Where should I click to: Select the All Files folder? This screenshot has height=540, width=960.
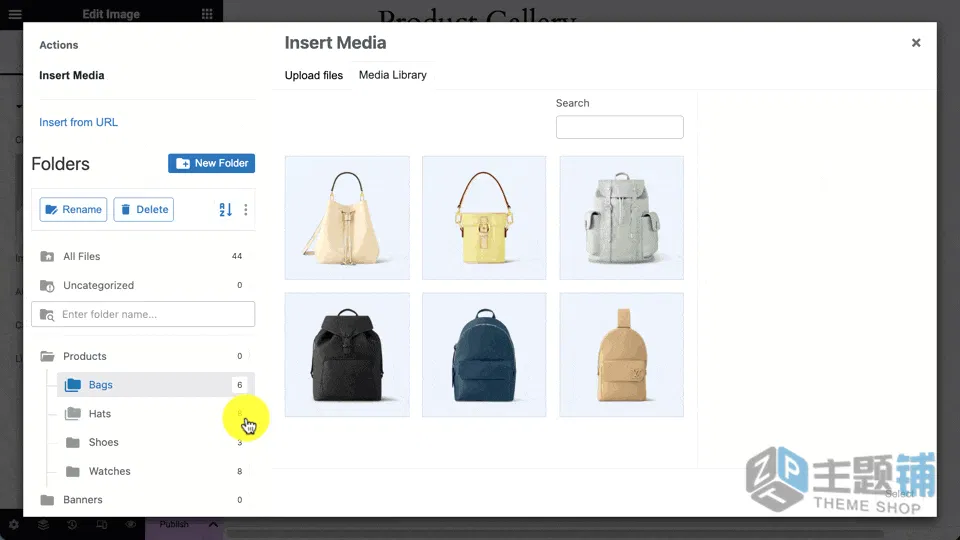[x=143, y=257]
